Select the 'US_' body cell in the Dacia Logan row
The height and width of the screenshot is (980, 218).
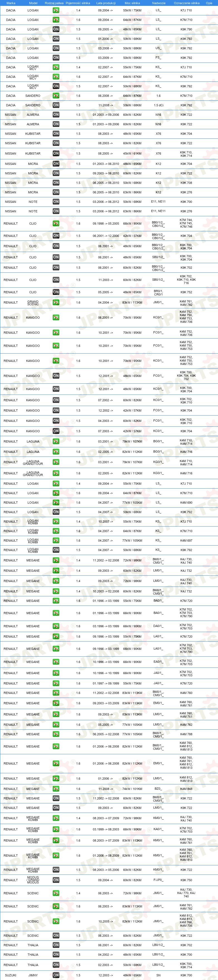pos(158,48)
